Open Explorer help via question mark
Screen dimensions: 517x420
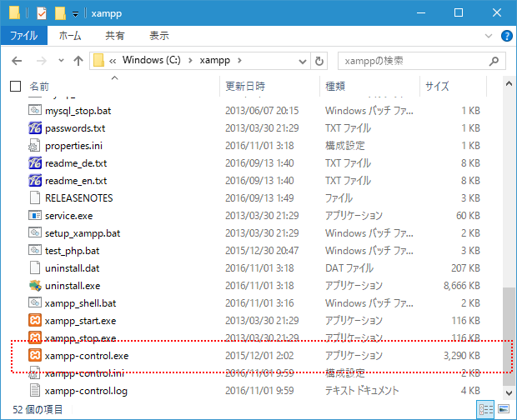pos(506,36)
